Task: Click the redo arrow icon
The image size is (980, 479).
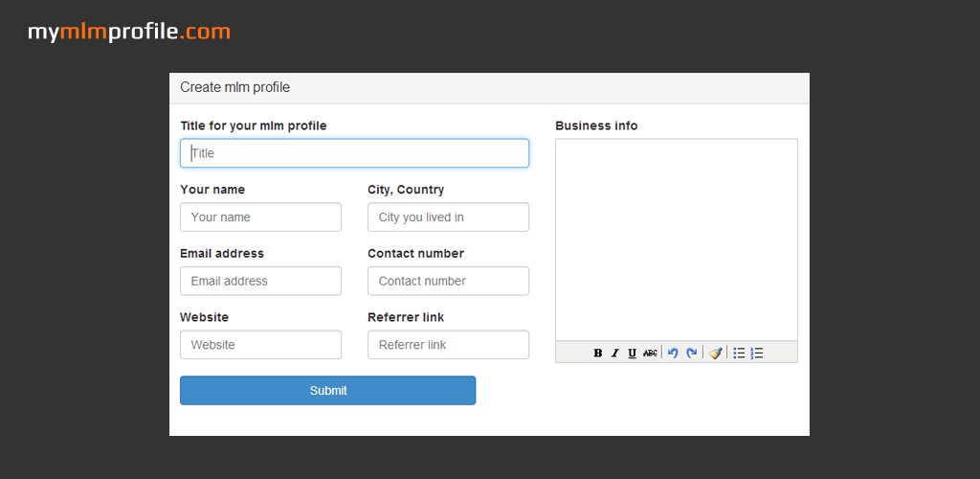Action: pyautogui.click(x=691, y=354)
